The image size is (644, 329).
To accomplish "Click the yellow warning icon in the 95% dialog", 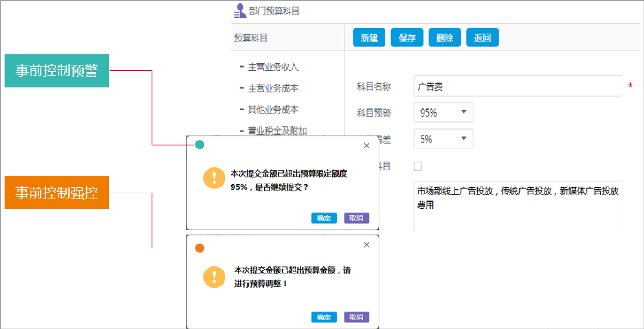I will coord(214,179).
